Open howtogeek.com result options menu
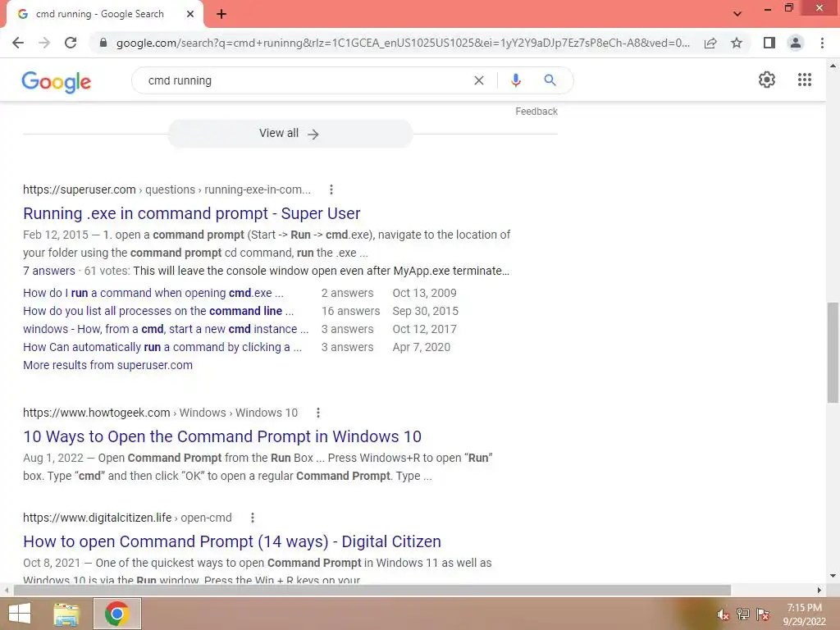 tap(318, 413)
